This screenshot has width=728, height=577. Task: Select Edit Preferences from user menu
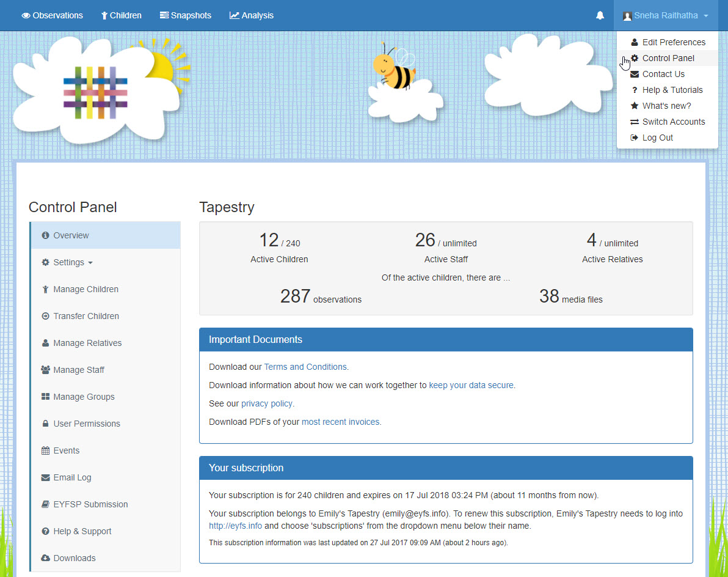pos(668,42)
